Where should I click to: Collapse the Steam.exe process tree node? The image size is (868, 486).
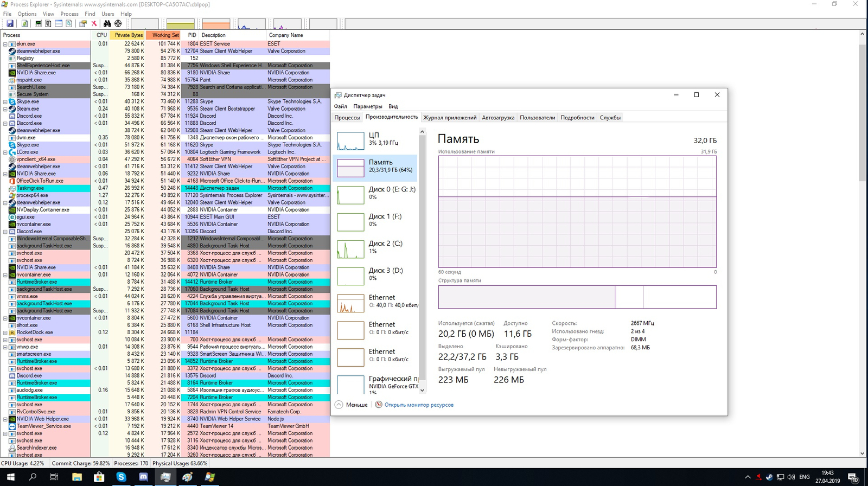tap(5, 109)
